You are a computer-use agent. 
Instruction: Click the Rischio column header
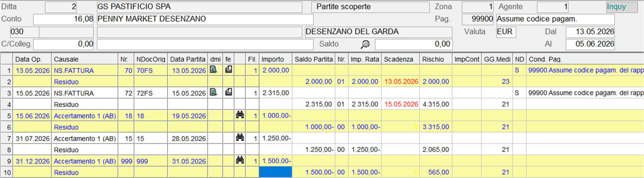click(x=435, y=59)
